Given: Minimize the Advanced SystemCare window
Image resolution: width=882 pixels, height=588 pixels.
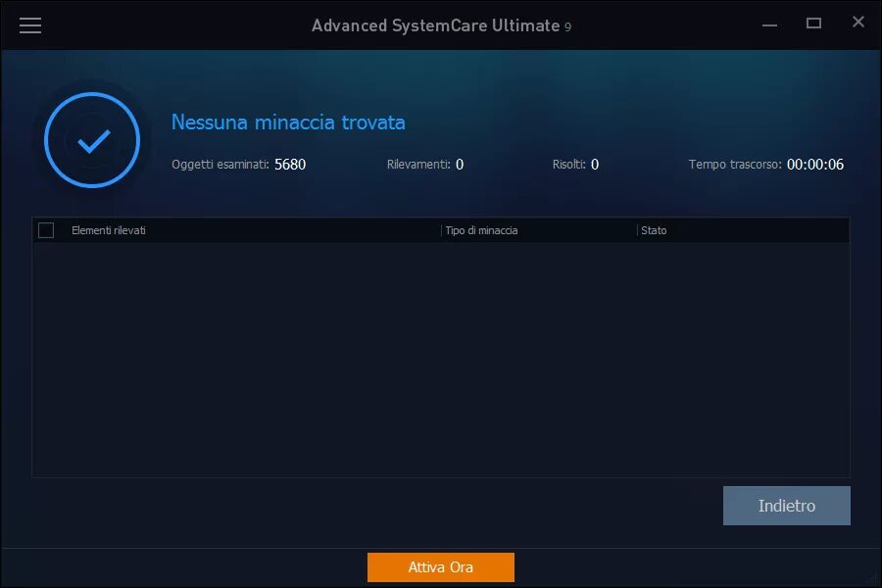Looking at the screenshot, I should (x=769, y=24).
